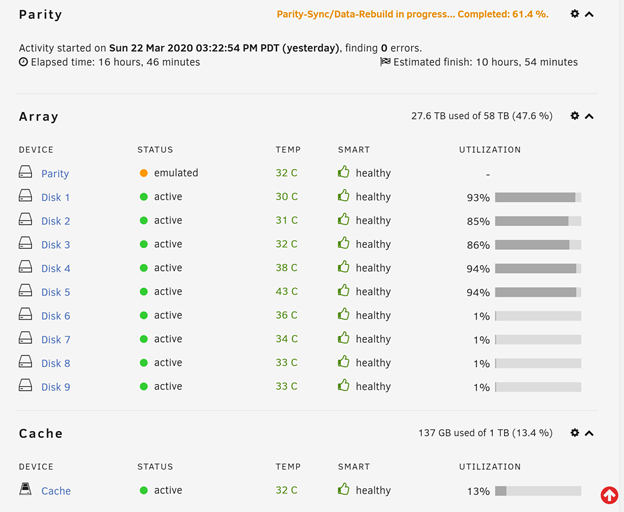
Task: Open the Parity device link
Action: click(55, 173)
